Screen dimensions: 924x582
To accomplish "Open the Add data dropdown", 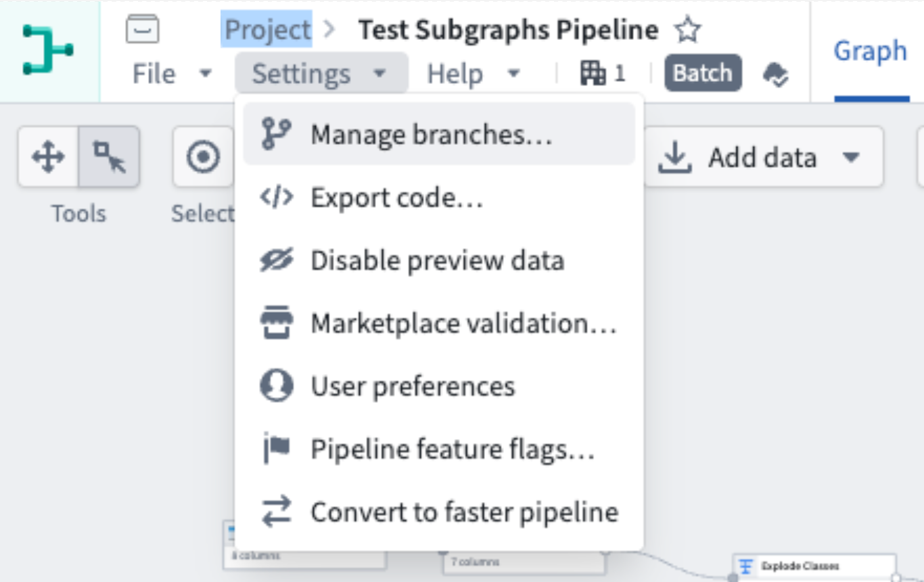I will pyautogui.click(x=763, y=157).
